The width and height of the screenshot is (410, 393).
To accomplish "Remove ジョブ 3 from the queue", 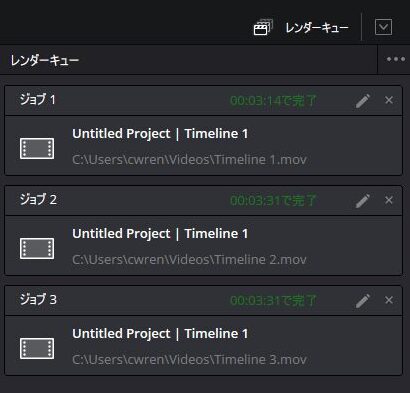I will coord(389,300).
